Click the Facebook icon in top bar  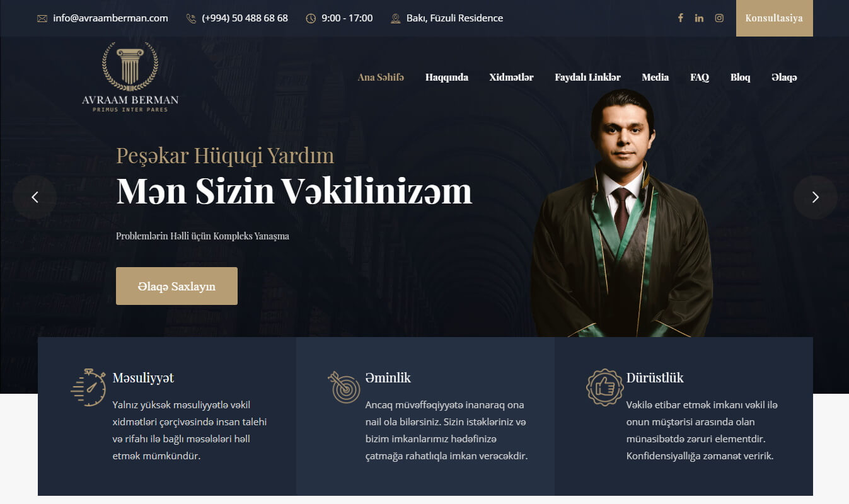tap(680, 18)
